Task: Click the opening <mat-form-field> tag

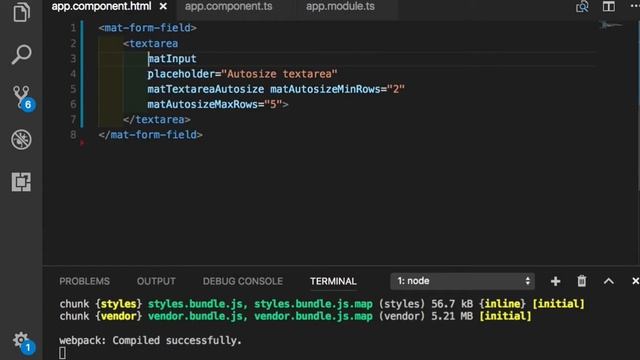Action: point(147,28)
